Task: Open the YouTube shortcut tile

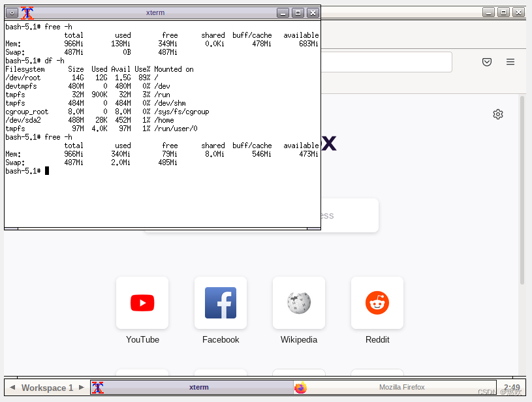Action: pos(142,303)
